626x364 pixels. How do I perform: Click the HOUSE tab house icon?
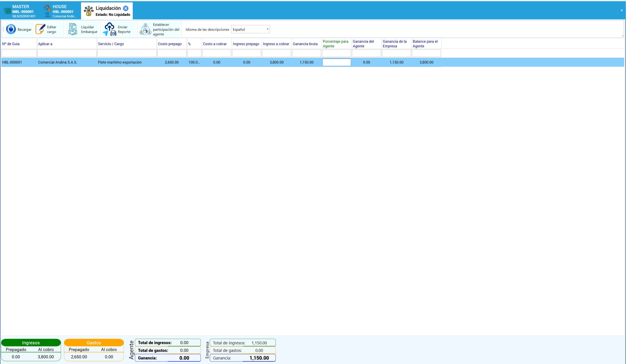[x=47, y=8]
